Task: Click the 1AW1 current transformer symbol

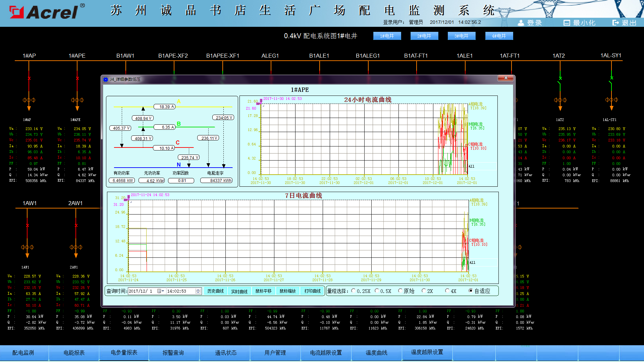Action: point(28,247)
